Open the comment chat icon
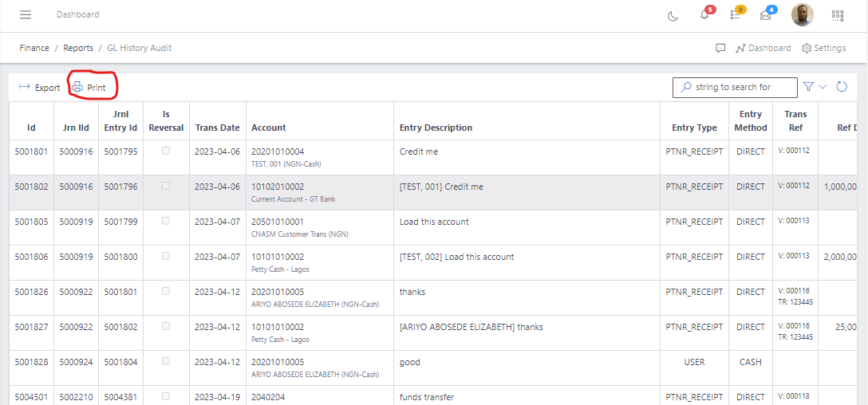 click(720, 48)
